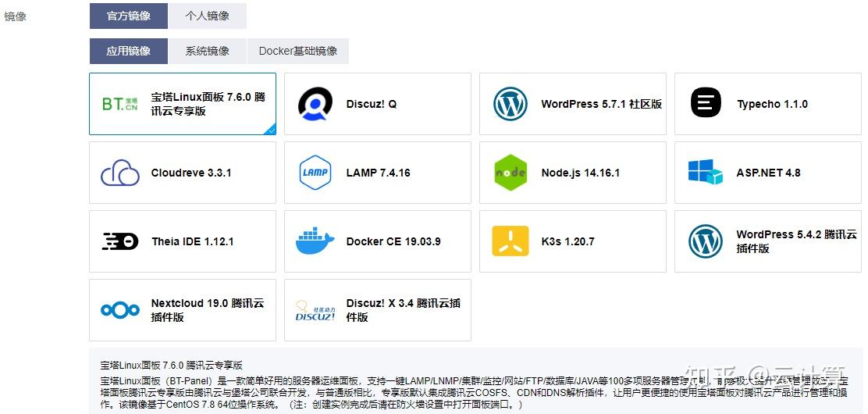This screenshot has height=414, width=868.
Task: Click the Theia IDE logo icon
Action: click(120, 241)
